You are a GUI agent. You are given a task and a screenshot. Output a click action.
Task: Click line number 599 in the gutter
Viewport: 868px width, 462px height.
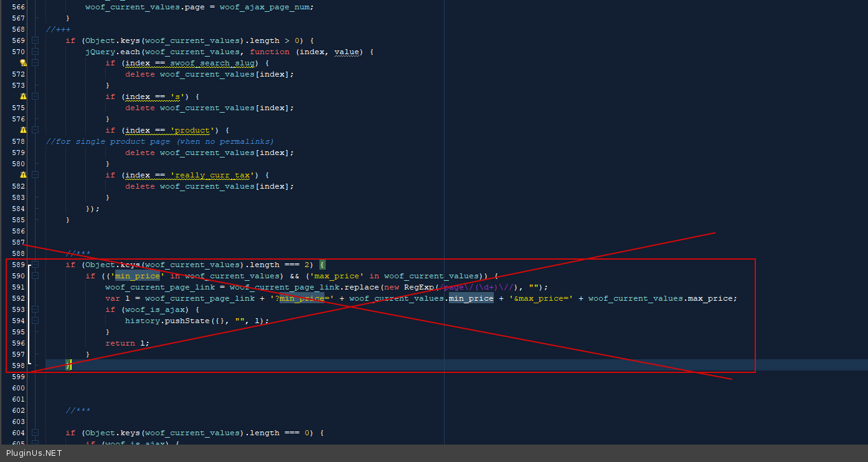click(x=18, y=377)
